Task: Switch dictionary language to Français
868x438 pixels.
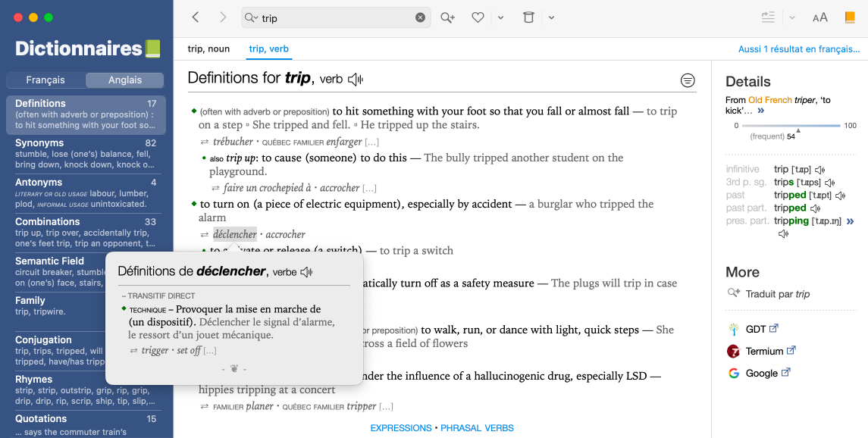Action: (45, 80)
